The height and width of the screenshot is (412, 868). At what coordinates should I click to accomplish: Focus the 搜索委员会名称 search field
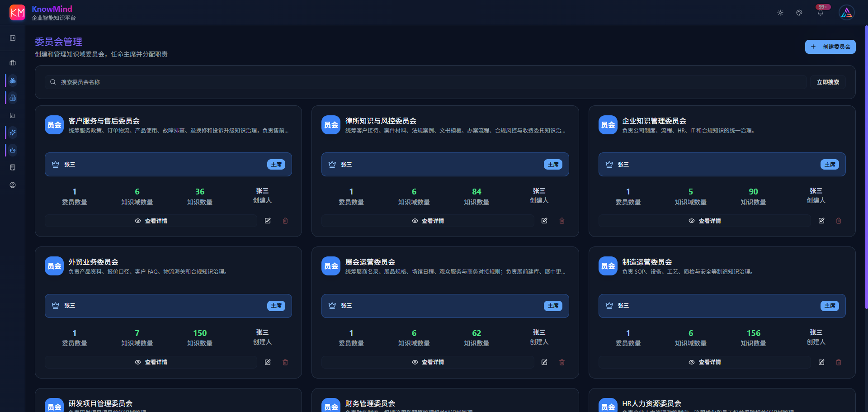425,82
